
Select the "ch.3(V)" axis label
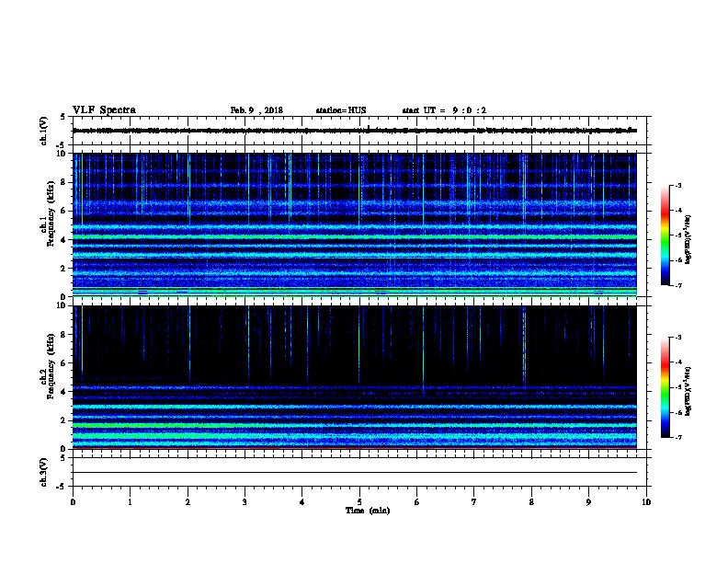point(44,472)
